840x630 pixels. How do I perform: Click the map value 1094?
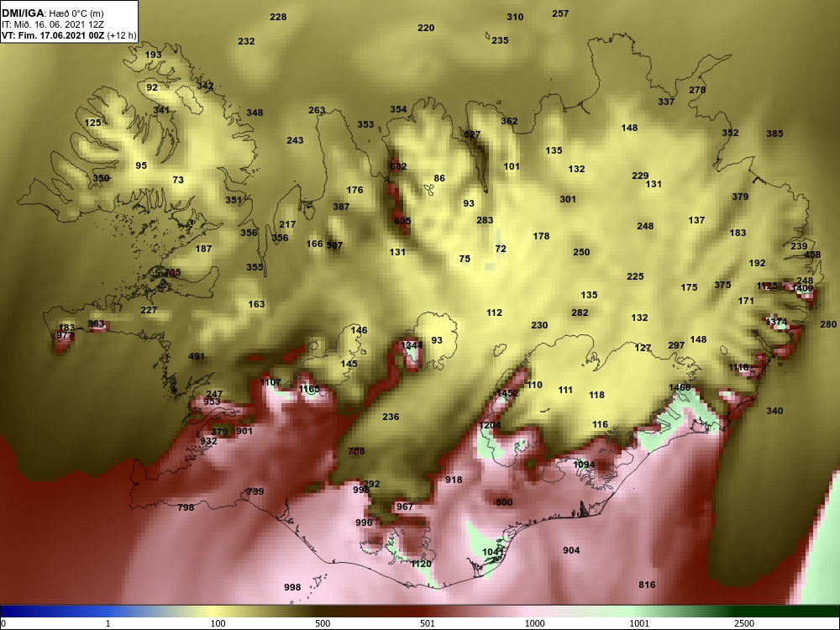point(584,465)
